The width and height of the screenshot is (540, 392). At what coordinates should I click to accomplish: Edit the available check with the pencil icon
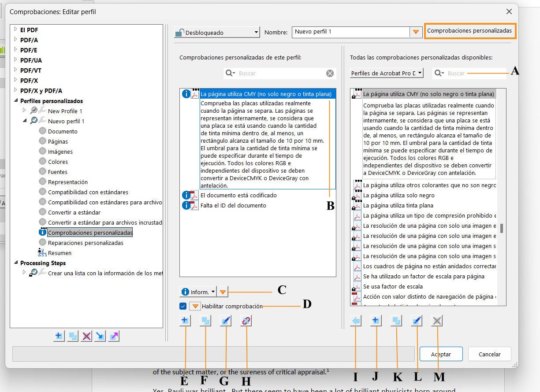click(416, 321)
